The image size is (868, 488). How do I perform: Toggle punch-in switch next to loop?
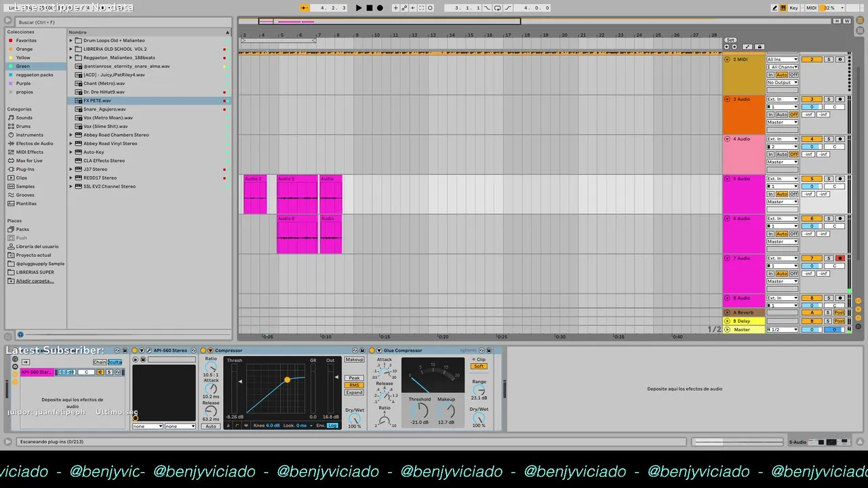point(488,8)
